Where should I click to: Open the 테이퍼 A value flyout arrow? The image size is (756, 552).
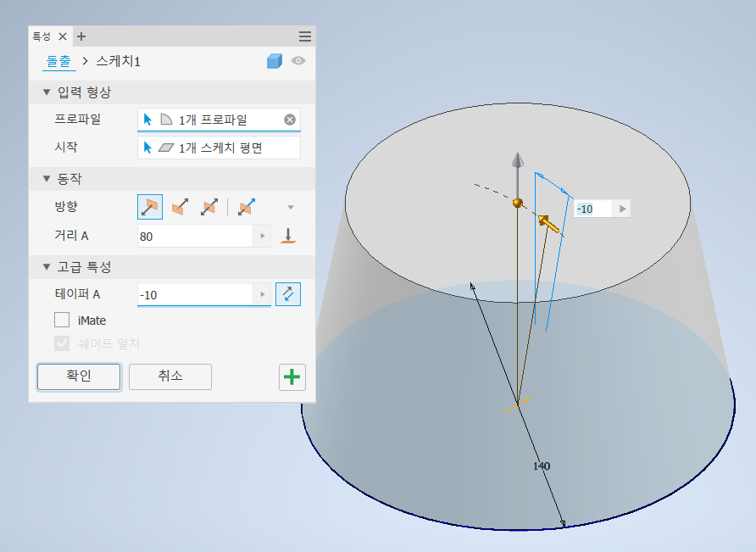(262, 294)
